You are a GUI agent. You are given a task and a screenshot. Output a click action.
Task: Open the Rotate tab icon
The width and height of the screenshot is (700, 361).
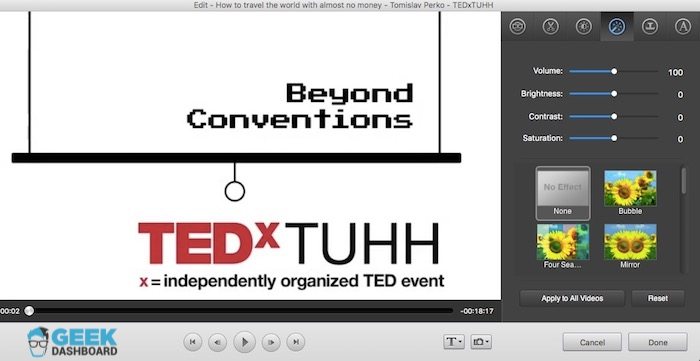point(517,26)
